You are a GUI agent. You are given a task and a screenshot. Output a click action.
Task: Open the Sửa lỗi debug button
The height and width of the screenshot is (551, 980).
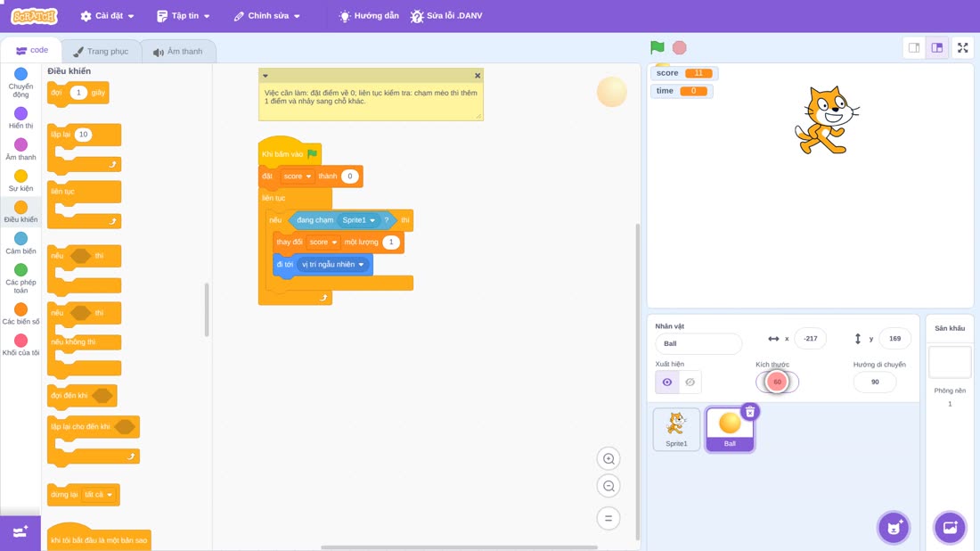click(x=446, y=16)
